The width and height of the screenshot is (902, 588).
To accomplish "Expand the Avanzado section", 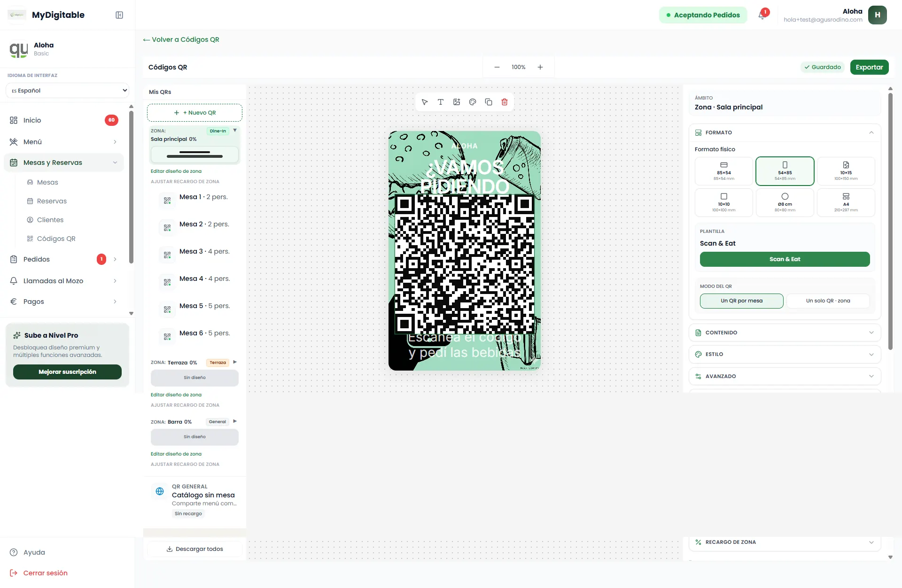I will (785, 376).
